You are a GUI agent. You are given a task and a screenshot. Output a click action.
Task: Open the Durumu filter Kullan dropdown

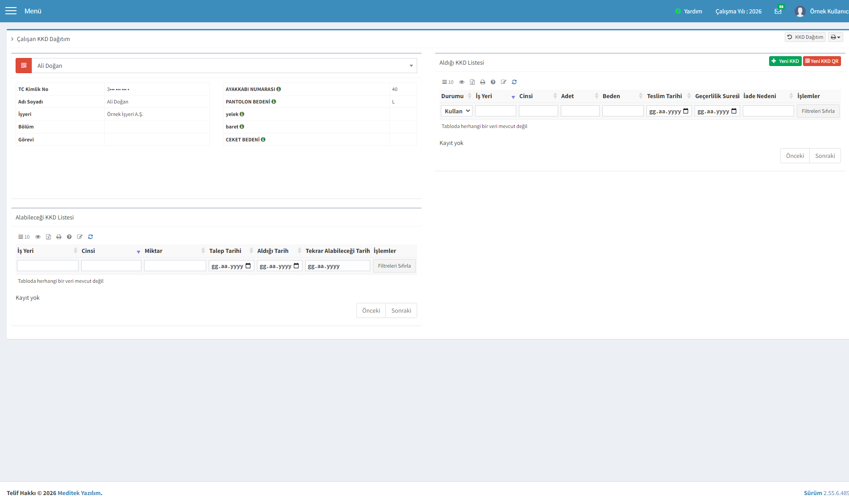click(x=456, y=111)
